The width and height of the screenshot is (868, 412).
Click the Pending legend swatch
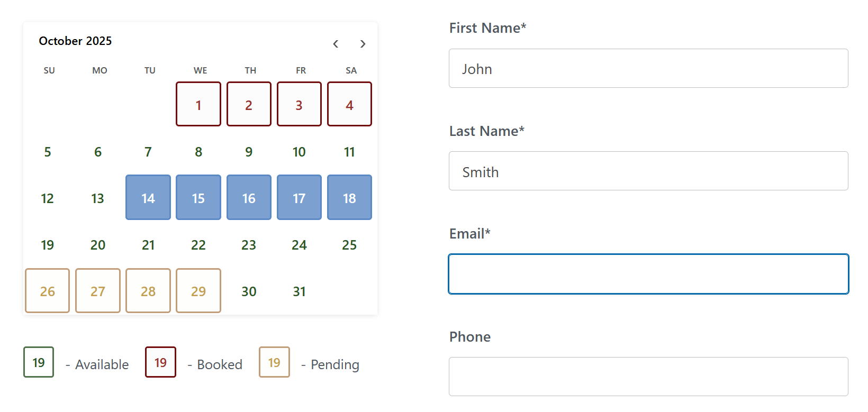point(274,362)
